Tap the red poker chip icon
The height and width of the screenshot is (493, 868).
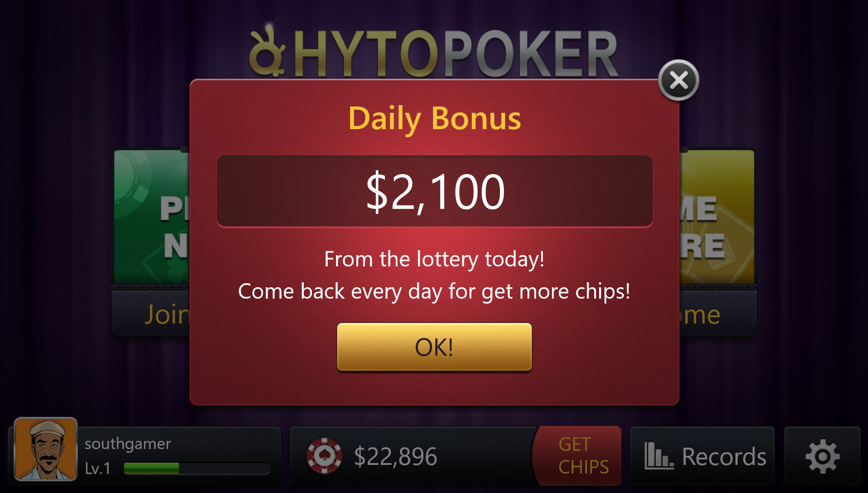tap(324, 456)
